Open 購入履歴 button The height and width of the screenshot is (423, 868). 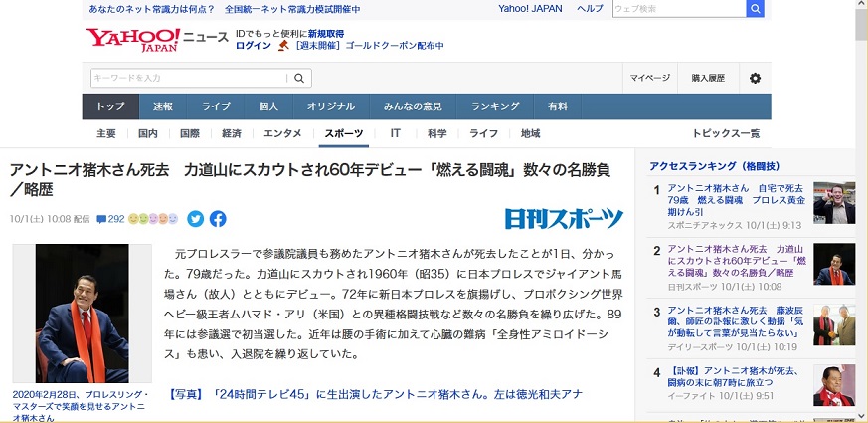point(708,79)
